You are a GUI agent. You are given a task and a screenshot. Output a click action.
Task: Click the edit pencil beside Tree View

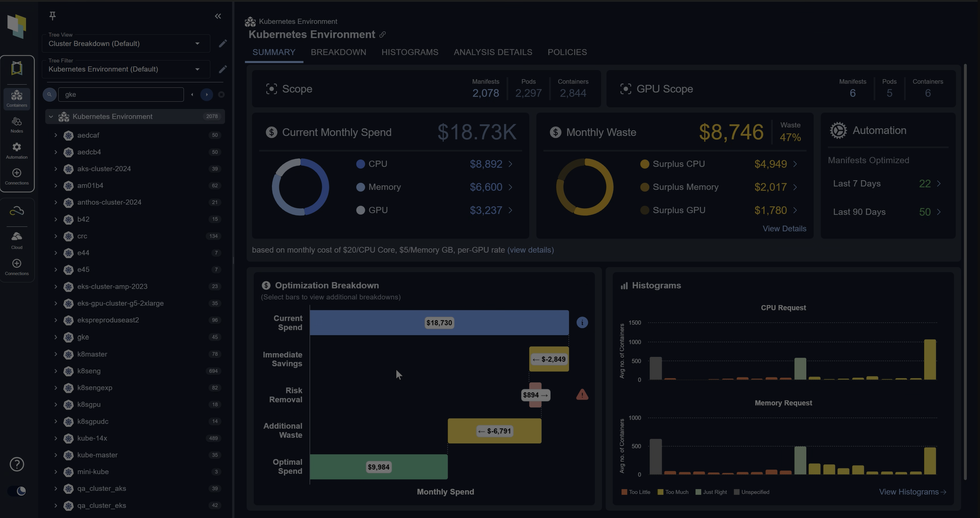(223, 44)
